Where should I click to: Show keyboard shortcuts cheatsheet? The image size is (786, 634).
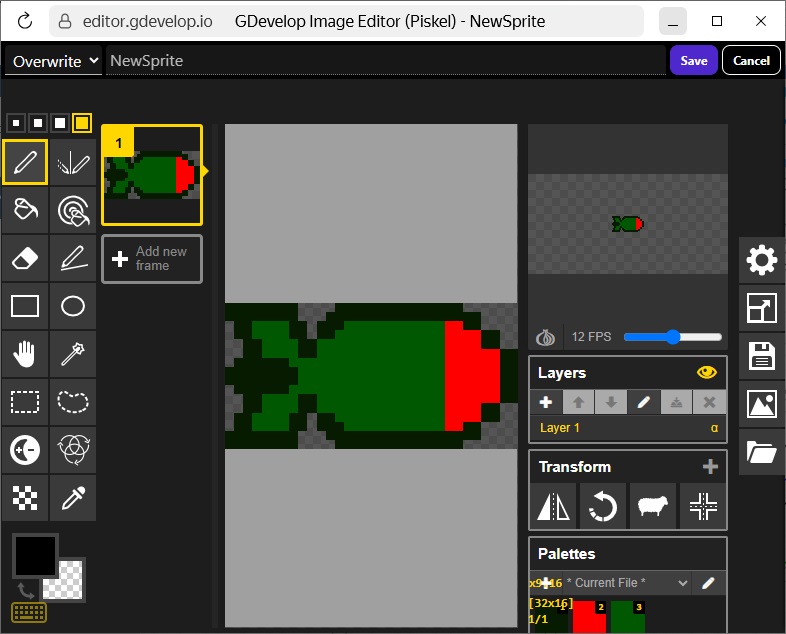click(29, 612)
